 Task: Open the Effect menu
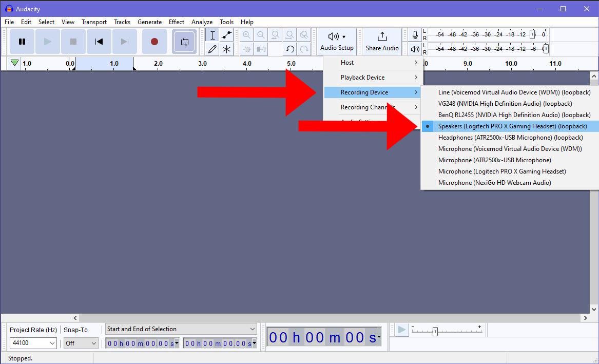tap(176, 22)
